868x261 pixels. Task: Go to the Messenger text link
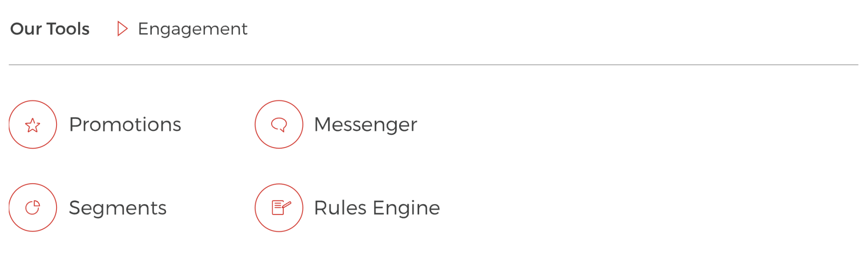(x=365, y=125)
